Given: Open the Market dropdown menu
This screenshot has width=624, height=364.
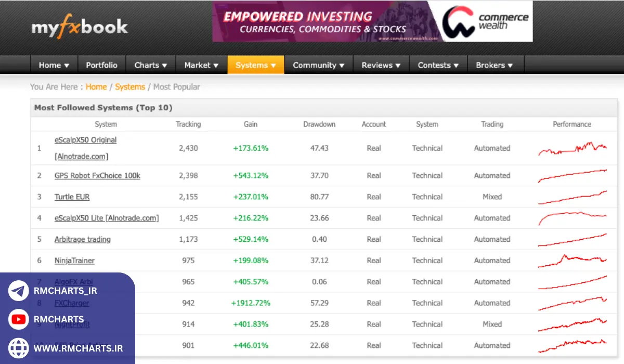Looking at the screenshot, I should (x=201, y=65).
